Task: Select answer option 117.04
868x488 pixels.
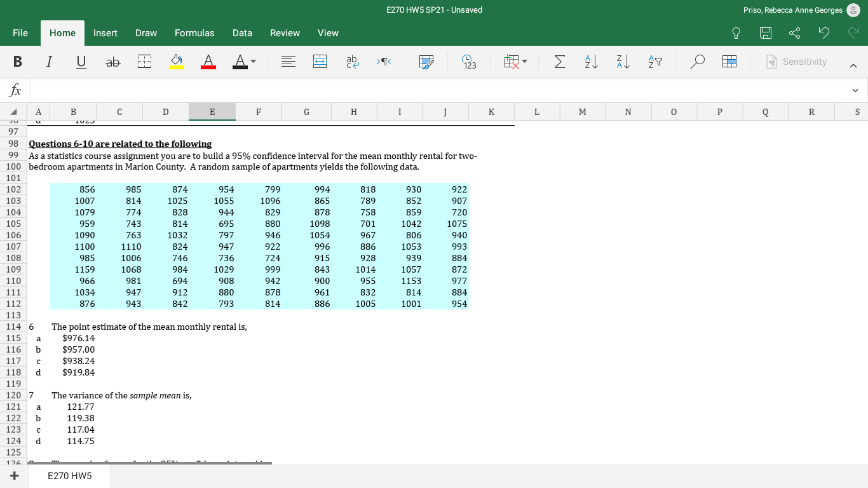Action: [81, 430]
